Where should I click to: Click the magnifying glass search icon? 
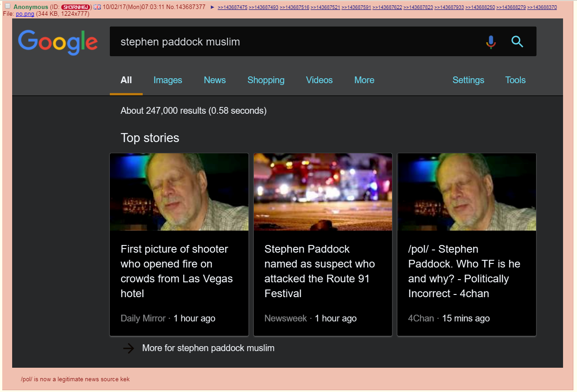[x=517, y=42]
